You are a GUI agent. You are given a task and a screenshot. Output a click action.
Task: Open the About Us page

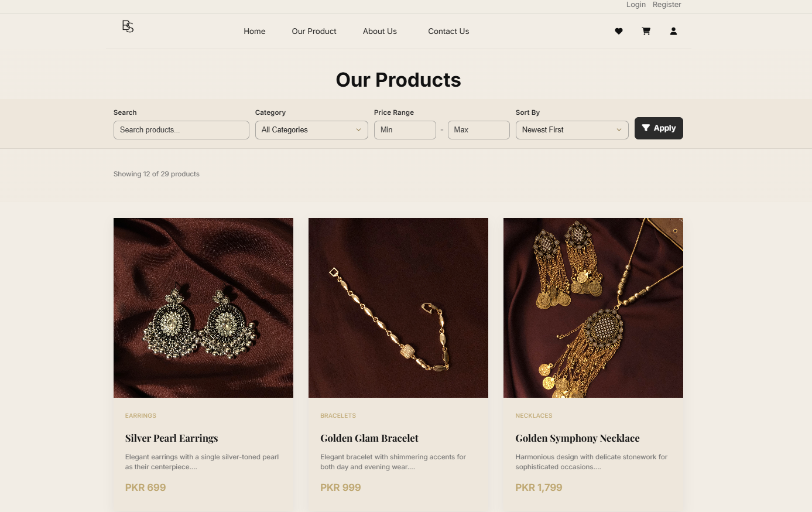click(x=379, y=31)
